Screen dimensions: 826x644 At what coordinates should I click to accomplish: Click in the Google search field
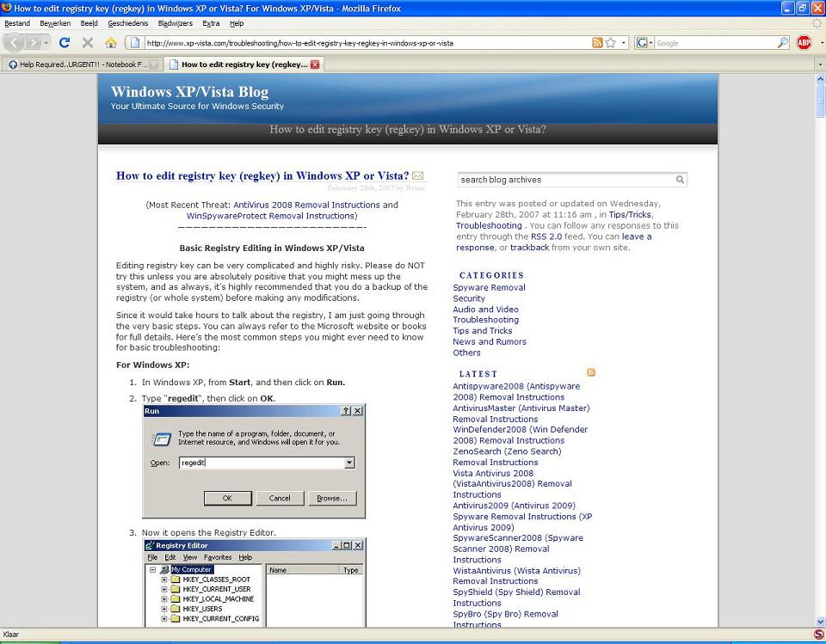click(x=715, y=43)
